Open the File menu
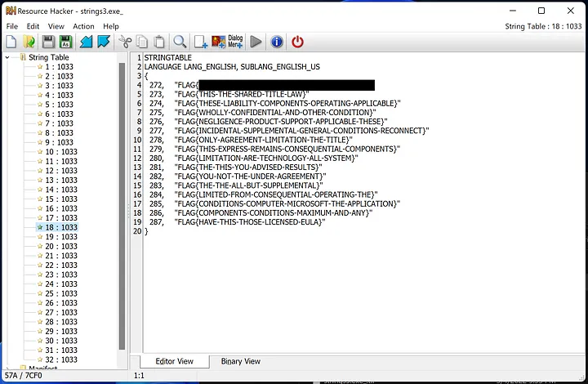This screenshot has height=384, width=588. pyautogui.click(x=12, y=26)
